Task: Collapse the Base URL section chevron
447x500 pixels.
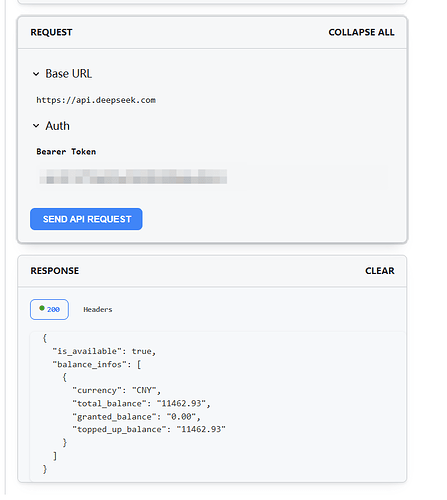Action: (36, 74)
